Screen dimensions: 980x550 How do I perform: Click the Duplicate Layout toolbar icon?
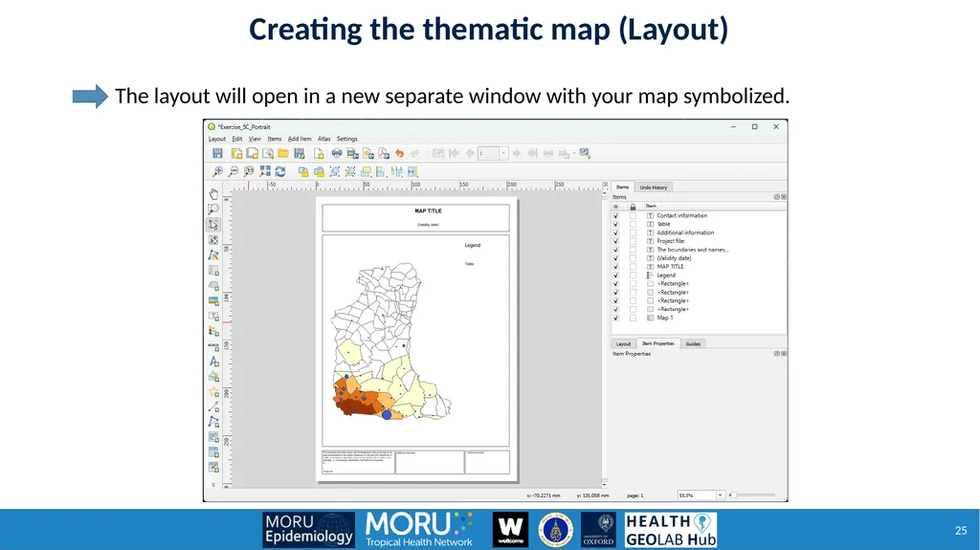(252, 153)
